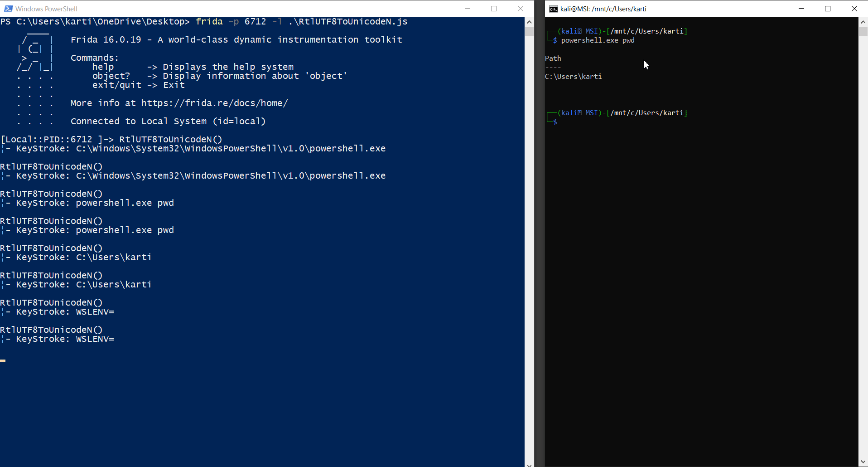Click kali terminal scrollbar down arrow
This screenshot has width=868, height=467.
pos(863,462)
